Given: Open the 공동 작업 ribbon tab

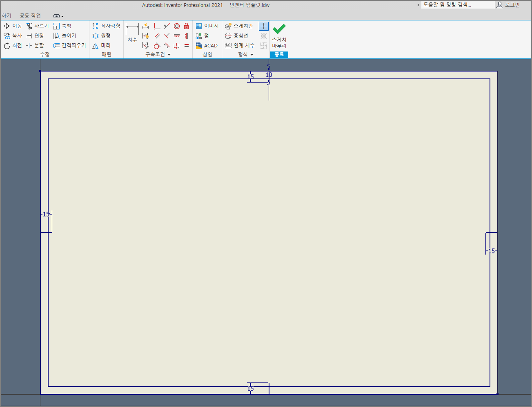Looking at the screenshot, I should coord(30,16).
